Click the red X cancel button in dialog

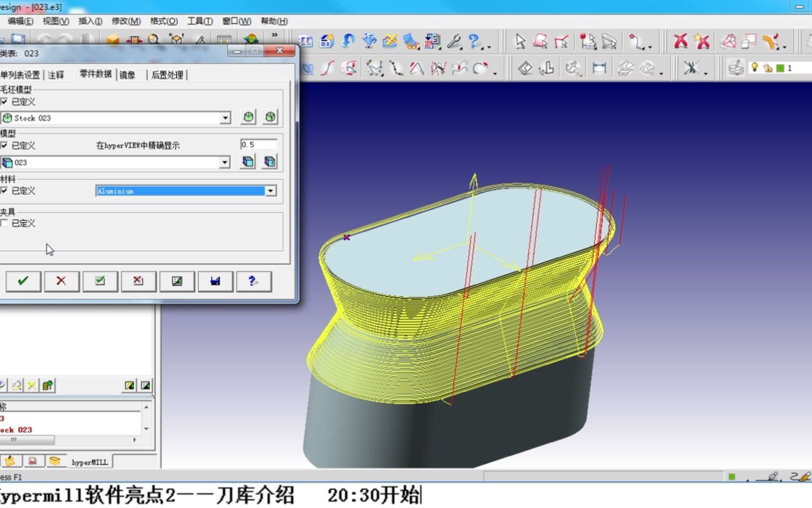[x=62, y=281]
